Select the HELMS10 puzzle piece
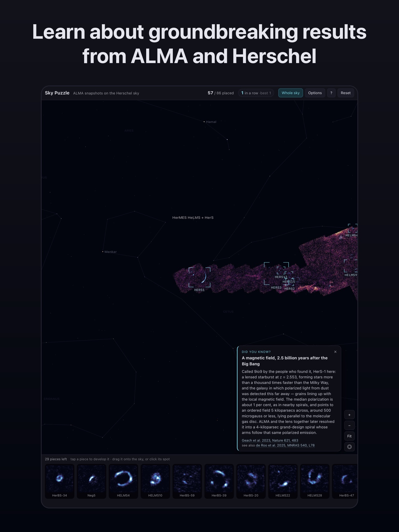The width and height of the screenshot is (399, 532). tap(155, 481)
